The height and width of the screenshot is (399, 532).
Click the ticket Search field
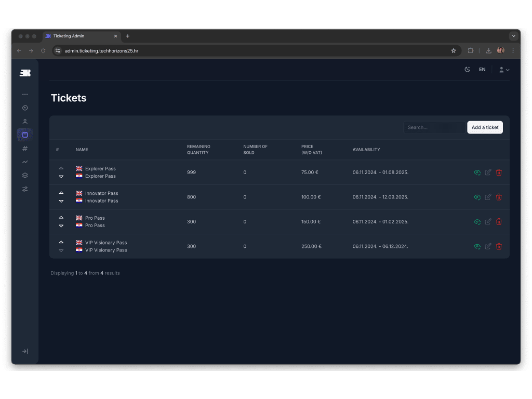coord(434,127)
